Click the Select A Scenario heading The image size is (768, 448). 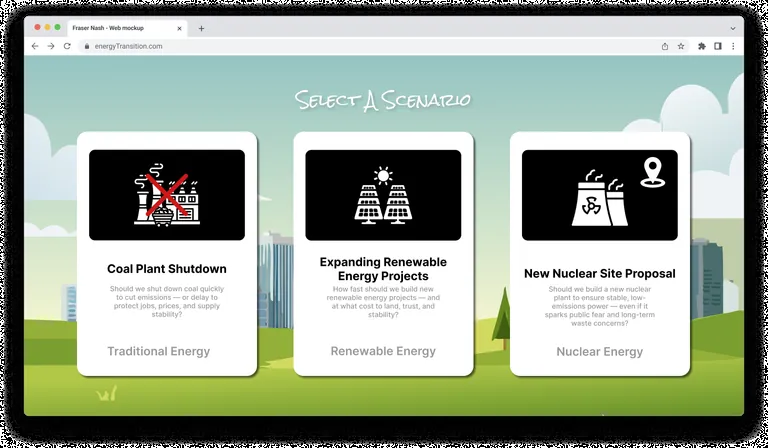383,100
